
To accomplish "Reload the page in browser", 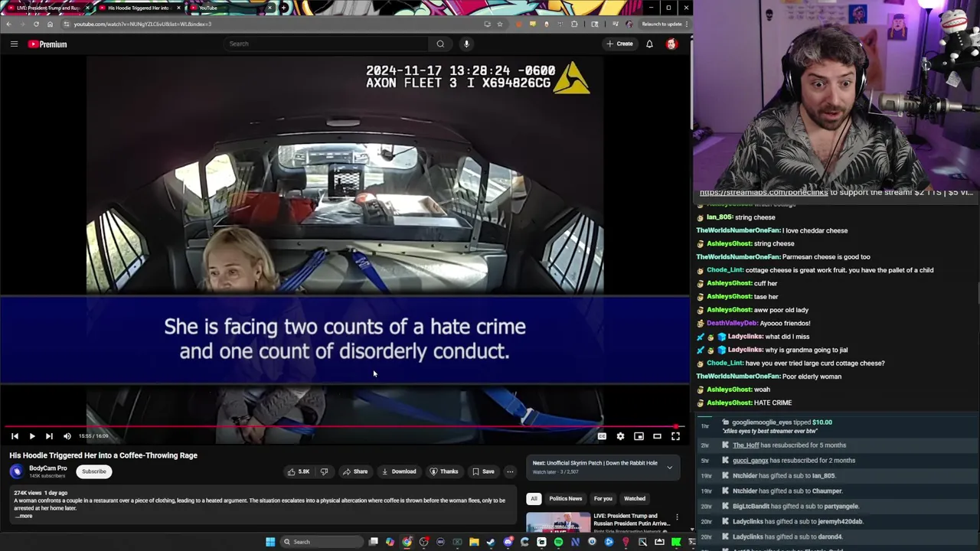I will click(36, 24).
